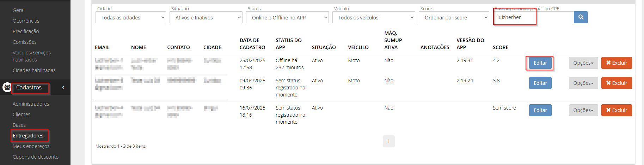The height and width of the screenshot is (165, 644).
Task: Open the Cidade dropdown 'Todas as cidades'
Action: pyautogui.click(x=131, y=17)
